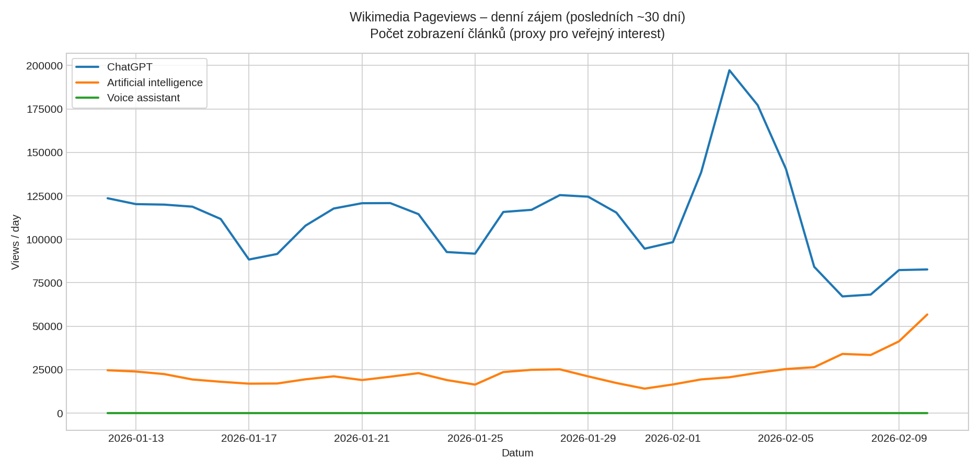
Task: Click the 100000 y-axis tick label
Action: [45, 240]
